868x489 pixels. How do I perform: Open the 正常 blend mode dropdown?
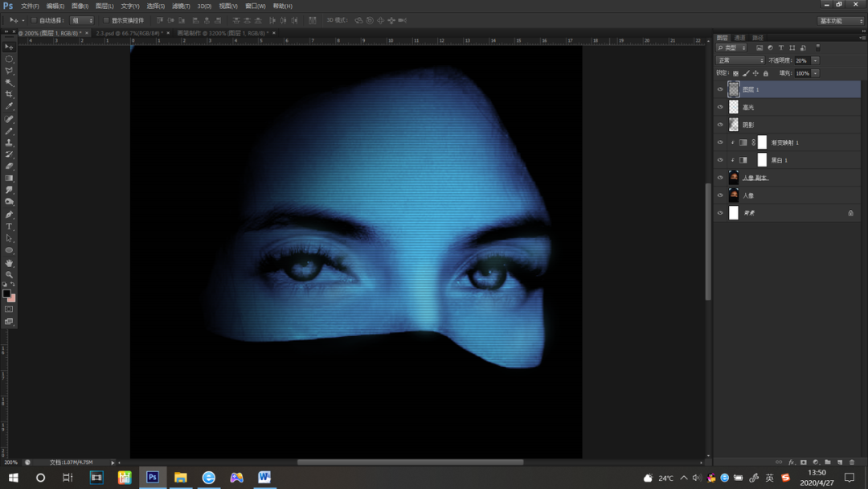tap(740, 60)
